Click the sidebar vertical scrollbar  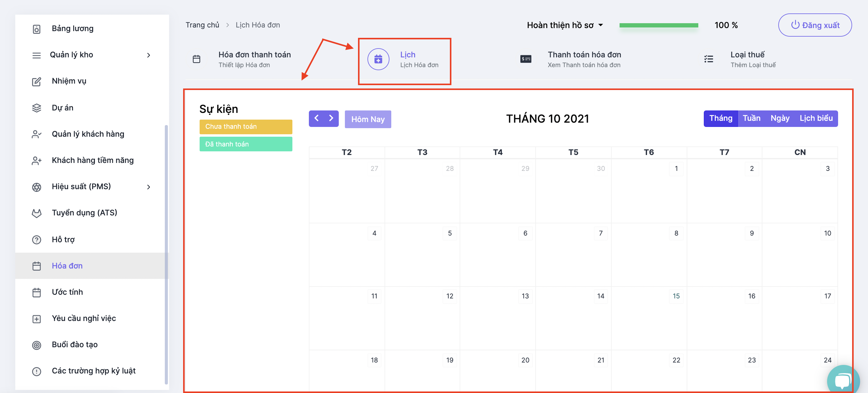point(166,254)
